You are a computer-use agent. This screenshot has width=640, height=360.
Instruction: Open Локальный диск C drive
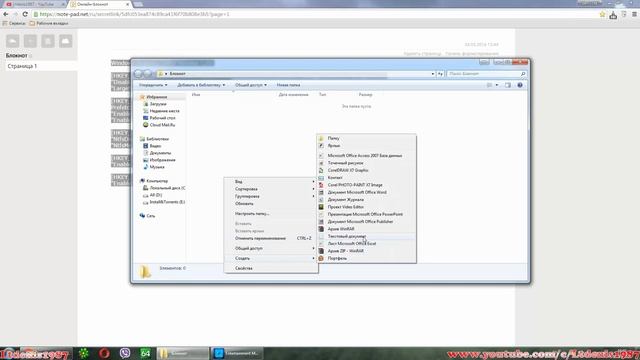[167, 188]
